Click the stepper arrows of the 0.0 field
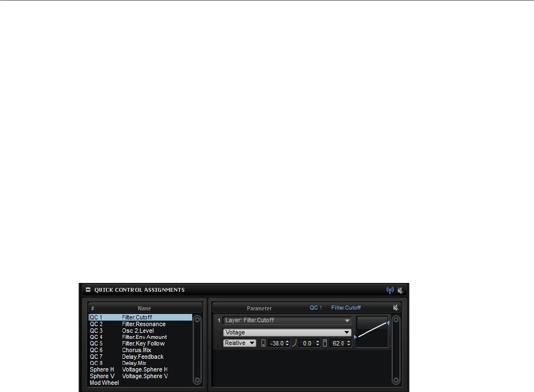 tap(318, 343)
